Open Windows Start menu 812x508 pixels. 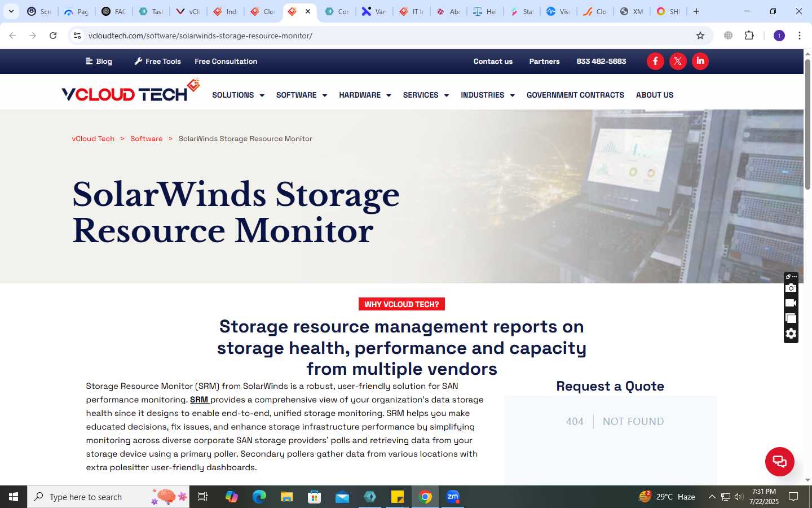(14, 497)
